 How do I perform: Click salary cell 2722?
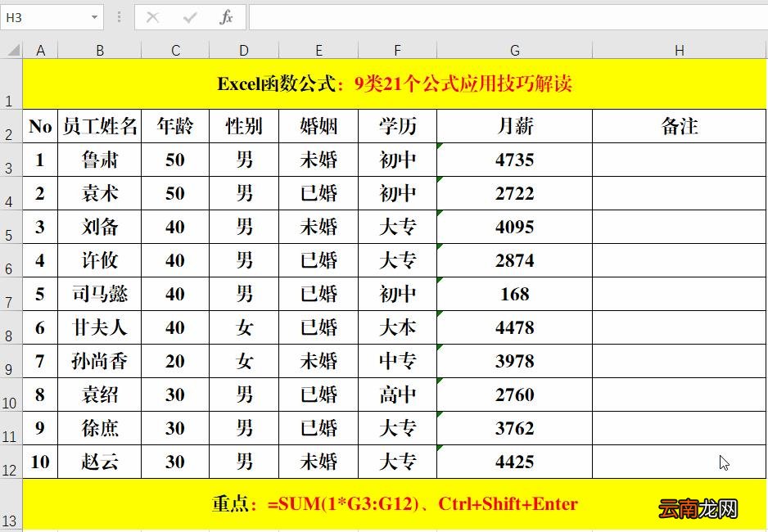pos(515,193)
